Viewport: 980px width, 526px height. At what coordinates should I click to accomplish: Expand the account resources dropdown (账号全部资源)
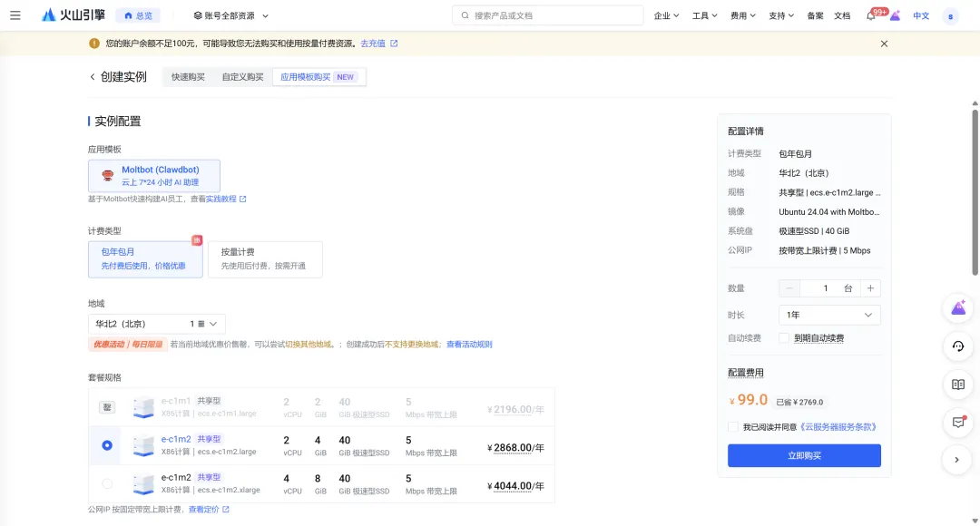230,15
